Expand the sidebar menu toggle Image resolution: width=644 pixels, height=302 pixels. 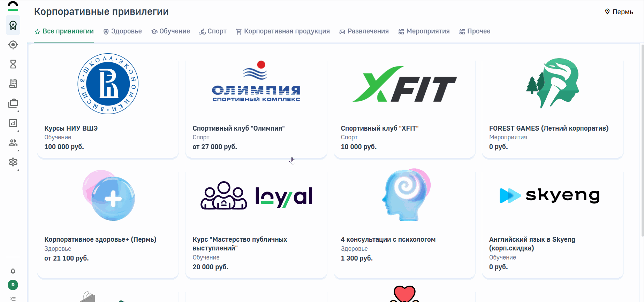pyautogui.click(x=13, y=299)
